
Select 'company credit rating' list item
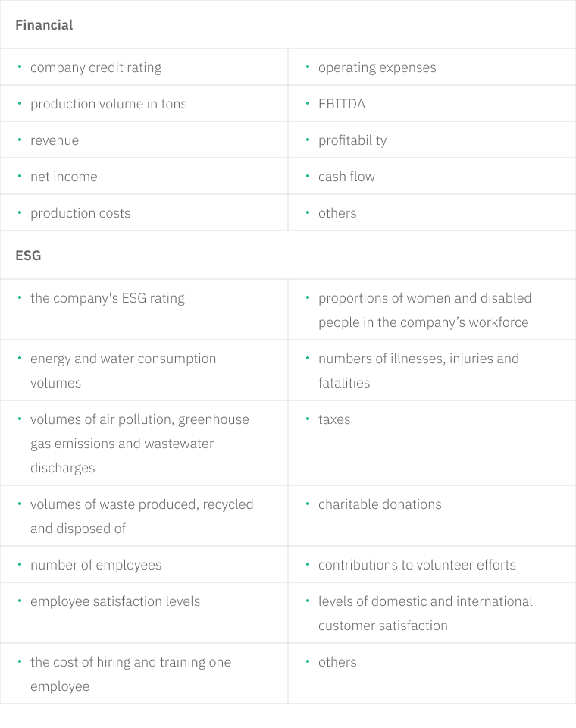point(95,67)
